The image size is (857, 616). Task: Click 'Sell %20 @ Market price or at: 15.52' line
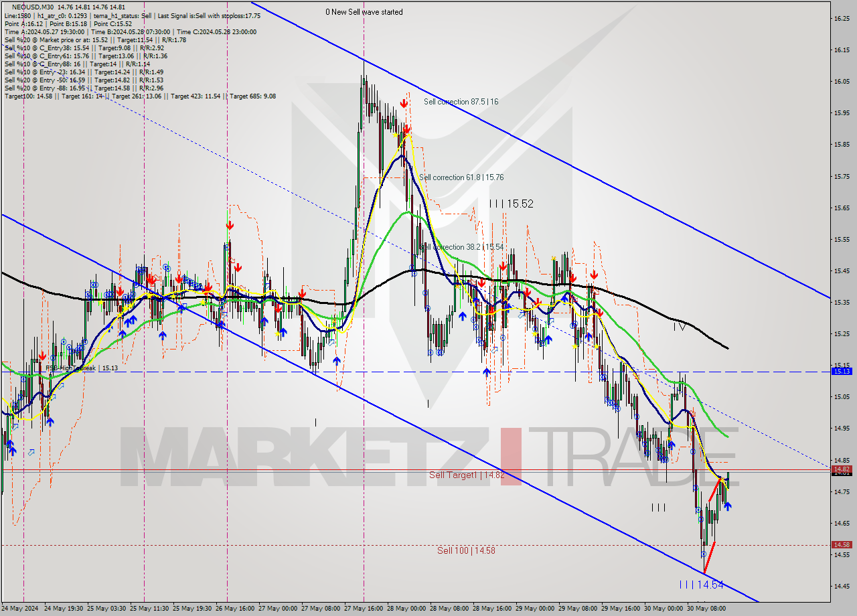(x=95, y=40)
